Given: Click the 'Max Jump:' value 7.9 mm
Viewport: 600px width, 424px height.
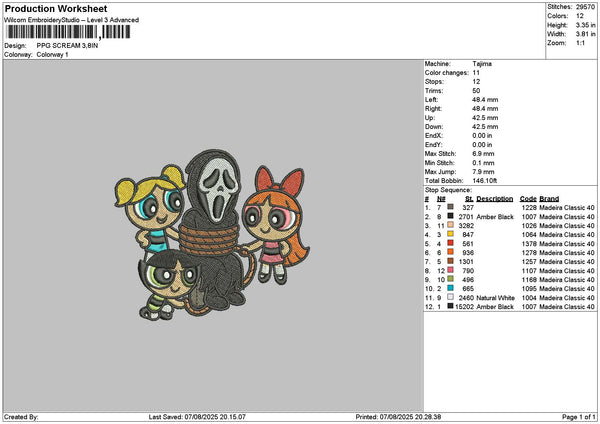Looking at the screenshot, I should (483, 172).
